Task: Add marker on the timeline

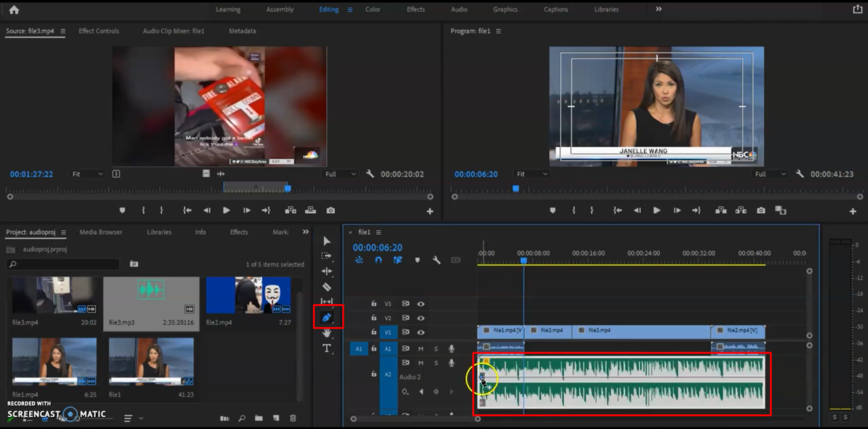Action: 417,260
